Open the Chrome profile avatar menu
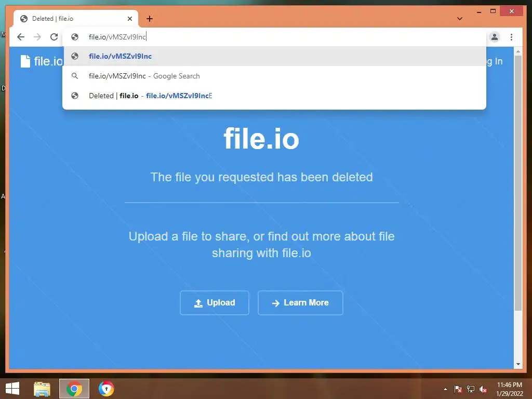 pos(495,37)
